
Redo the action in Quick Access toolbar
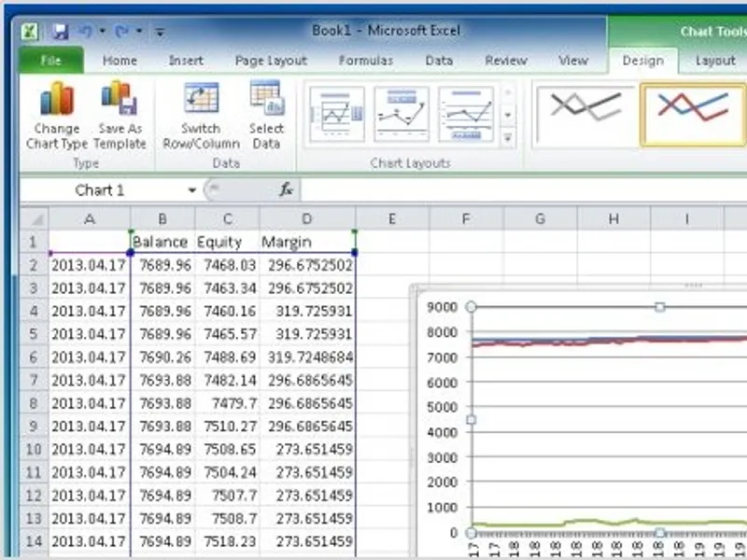(121, 32)
